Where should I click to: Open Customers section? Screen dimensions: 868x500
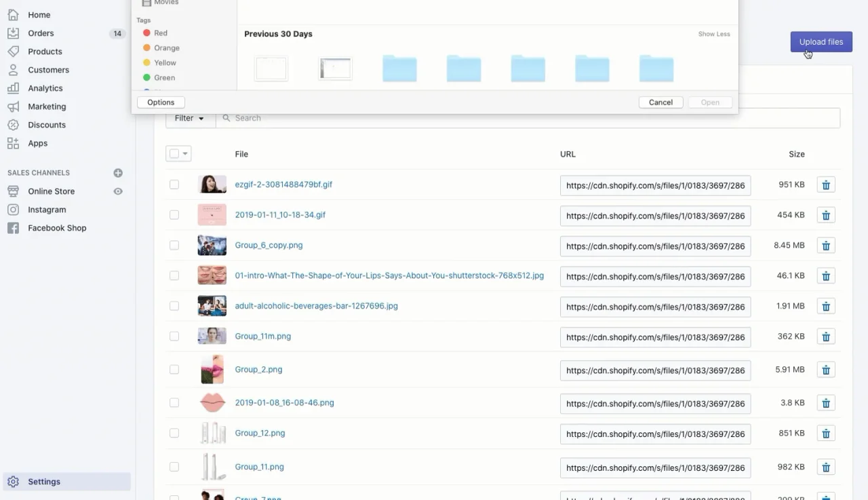48,70
